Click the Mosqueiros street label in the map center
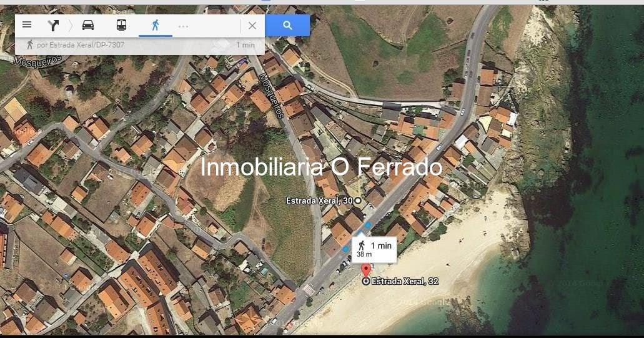This screenshot has width=644, height=338. pos(272,96)
